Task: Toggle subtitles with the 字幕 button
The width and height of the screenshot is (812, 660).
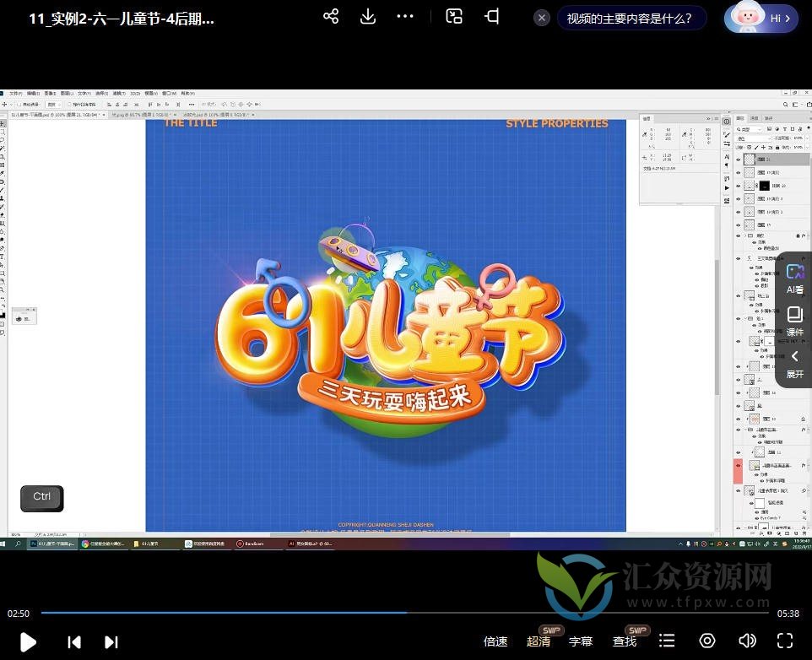Action: [581, 641]
